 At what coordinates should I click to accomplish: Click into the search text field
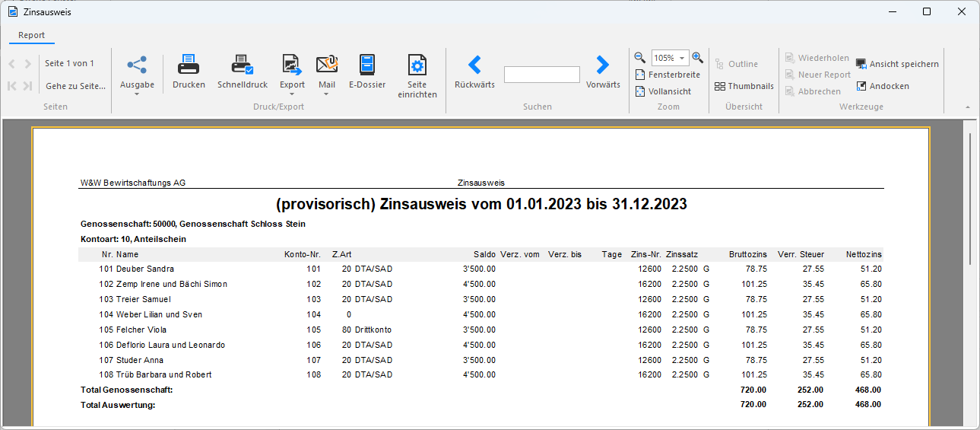point(541,74)
